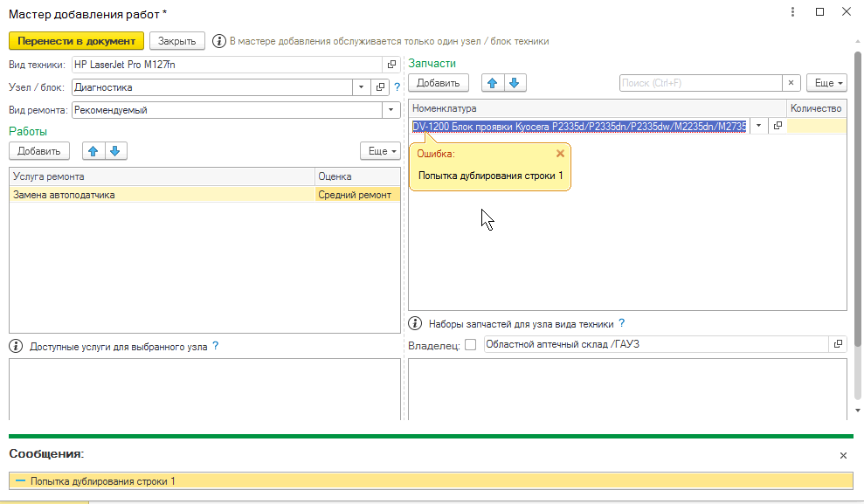The height and width of the screenshot is (504, 864).
Task: Open the Номенклатура cell dropdown arrow
Action: (x=757, y=126)
